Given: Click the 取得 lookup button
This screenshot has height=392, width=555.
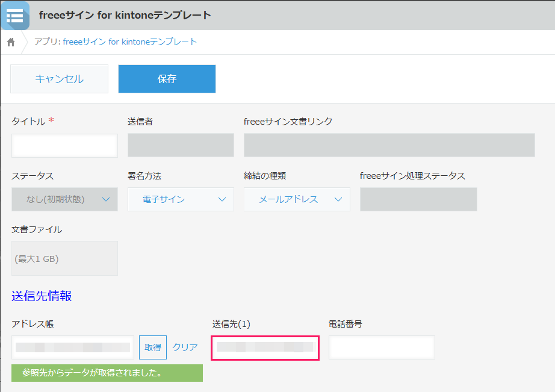Looking at the screenshot, I should click(152, 347).
